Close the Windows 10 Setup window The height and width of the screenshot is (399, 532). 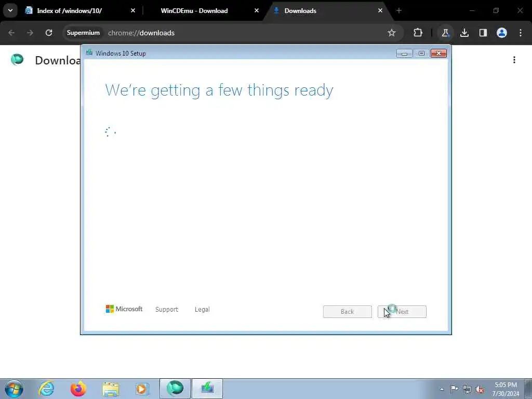click(x=438, y=54)
